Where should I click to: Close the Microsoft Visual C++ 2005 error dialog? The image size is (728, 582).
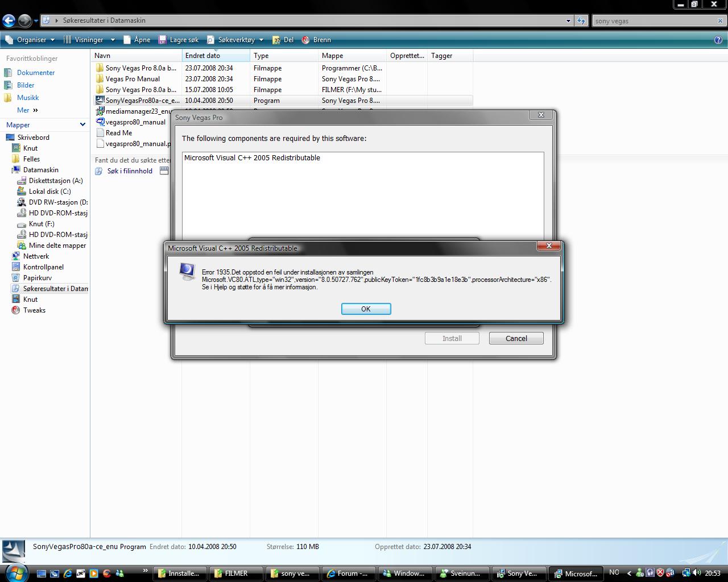[549, 246]
